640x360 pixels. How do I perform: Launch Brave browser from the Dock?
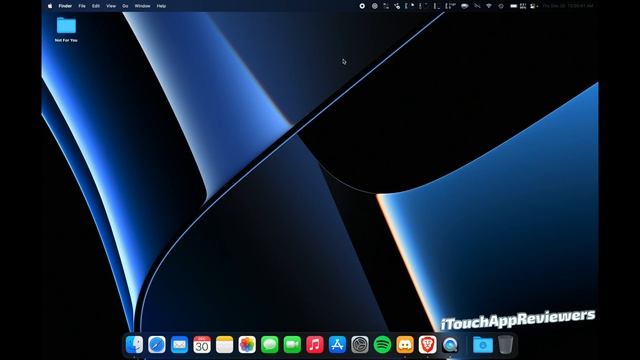coord(427,345)
